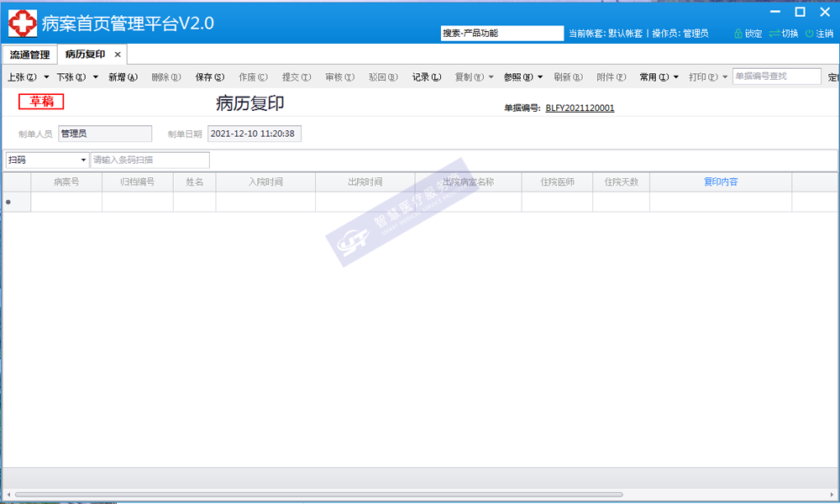Open the 记录 toolbar item
840x504 pixels.
coord(426,77)
